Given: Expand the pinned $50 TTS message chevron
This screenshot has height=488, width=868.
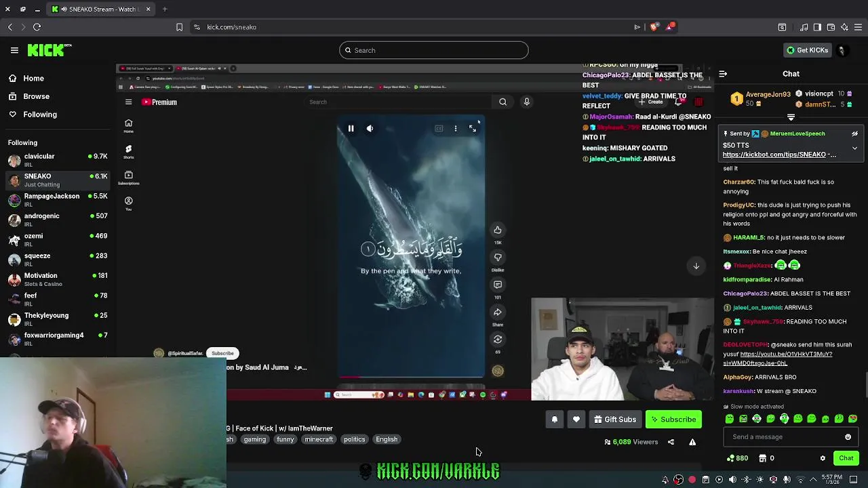Looking at the screenshot, I should [854, 148].
